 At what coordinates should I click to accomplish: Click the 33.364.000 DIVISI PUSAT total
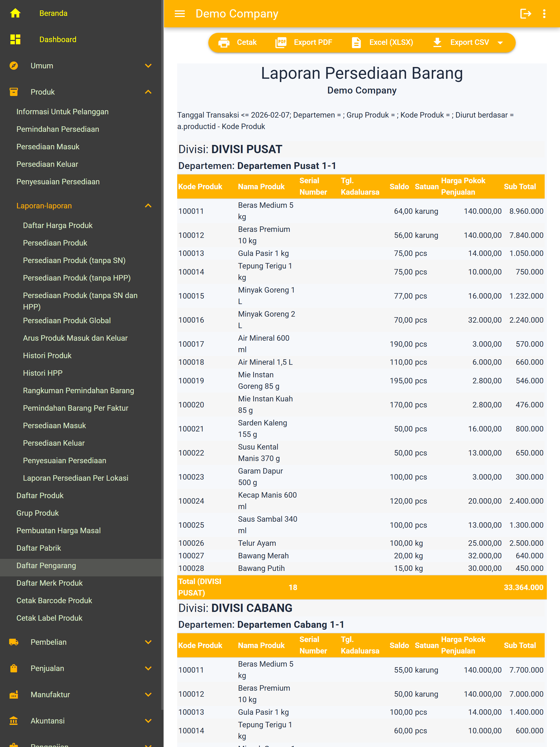point(524,588)
